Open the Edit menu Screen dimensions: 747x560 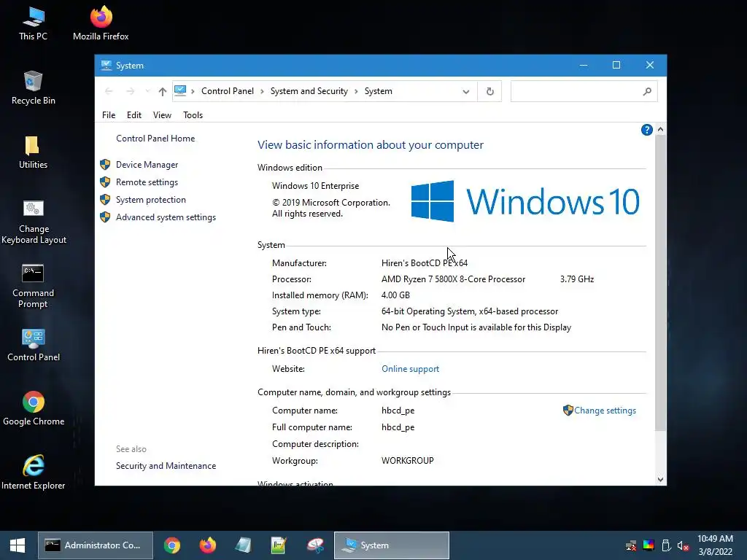click(x=134, y=115)
